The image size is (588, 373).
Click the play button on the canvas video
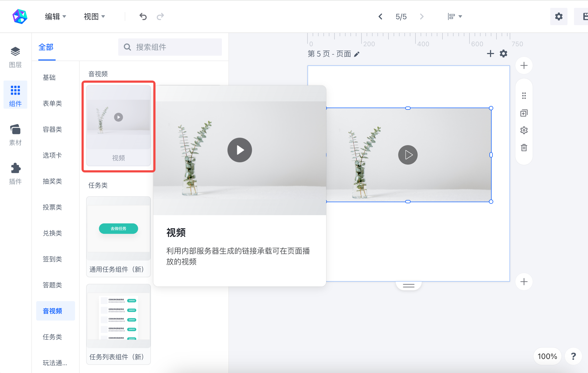(x=408, y=155)
